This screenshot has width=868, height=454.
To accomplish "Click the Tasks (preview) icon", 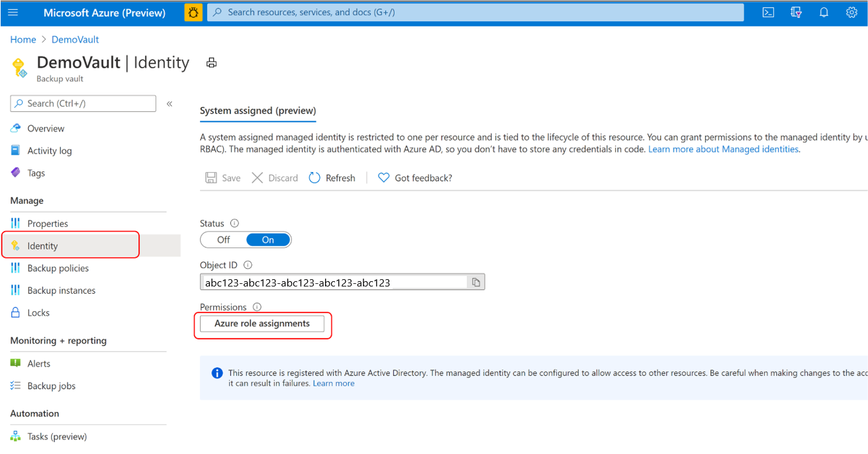I will click(x=16, y=436).
